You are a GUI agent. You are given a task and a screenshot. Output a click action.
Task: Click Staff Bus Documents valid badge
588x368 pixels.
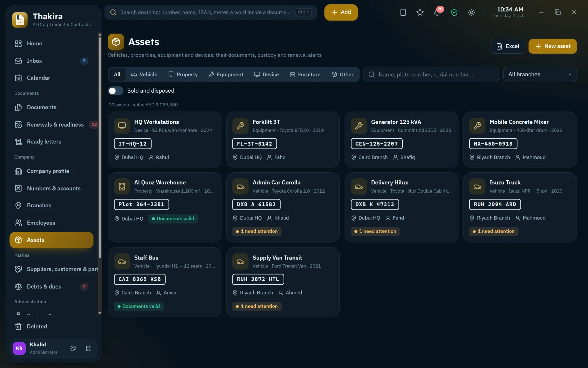[139, 306]
